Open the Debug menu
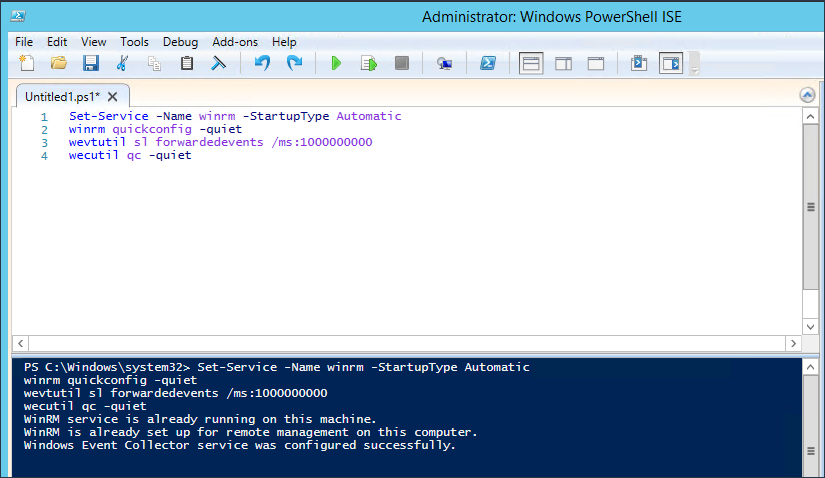The image size is (825, 478). 180,42
